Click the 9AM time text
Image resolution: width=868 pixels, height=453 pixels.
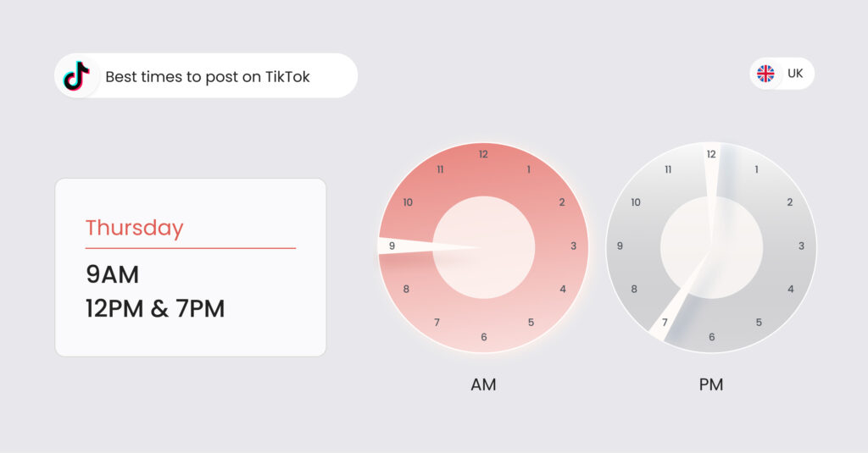(x=112, y=274)
